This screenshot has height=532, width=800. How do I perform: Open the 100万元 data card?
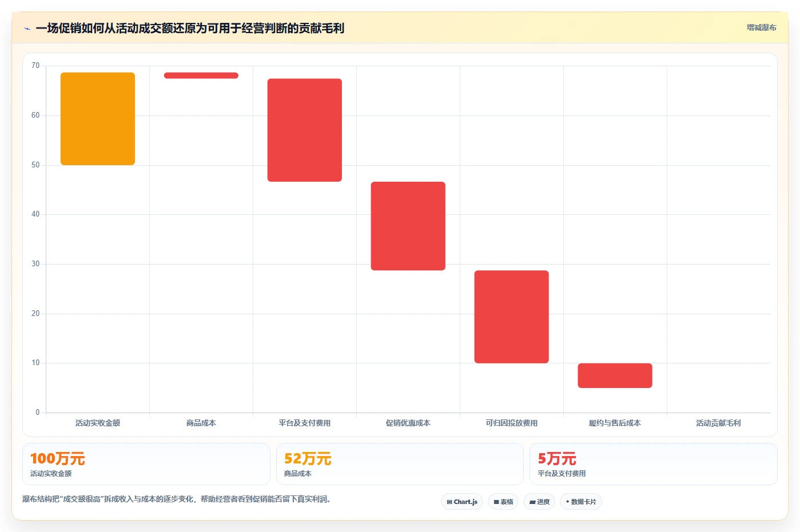click(x=146, y=464)
